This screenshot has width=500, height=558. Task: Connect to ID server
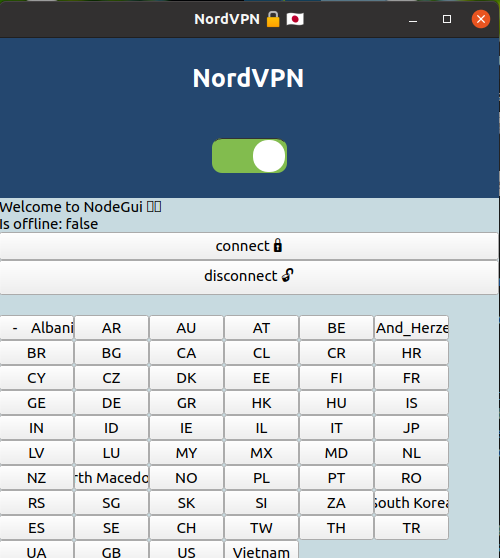111,428
